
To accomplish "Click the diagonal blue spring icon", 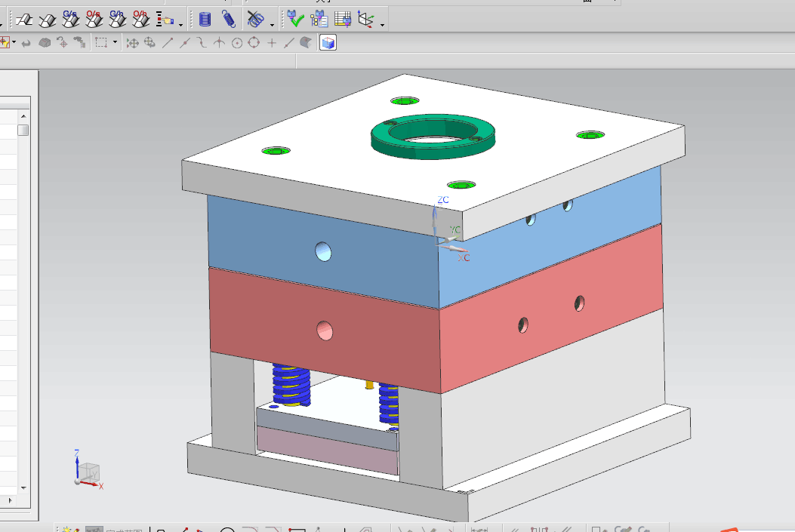I will [x=228, y=20].
